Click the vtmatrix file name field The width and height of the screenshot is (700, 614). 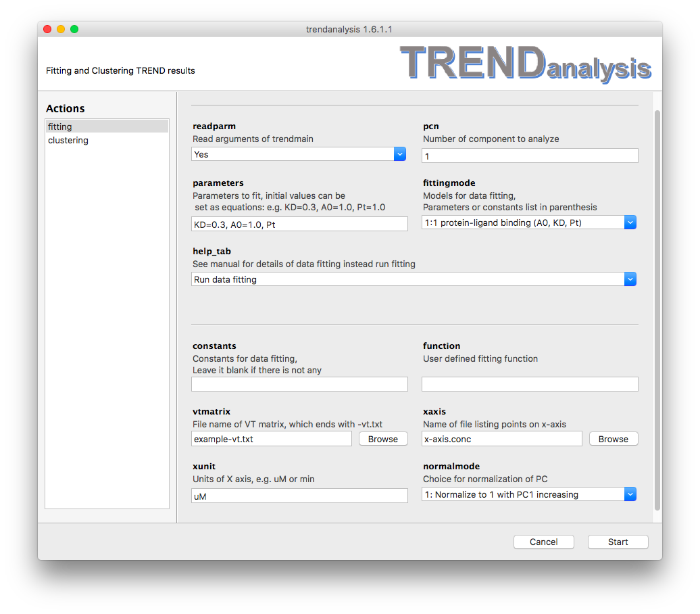272,440
